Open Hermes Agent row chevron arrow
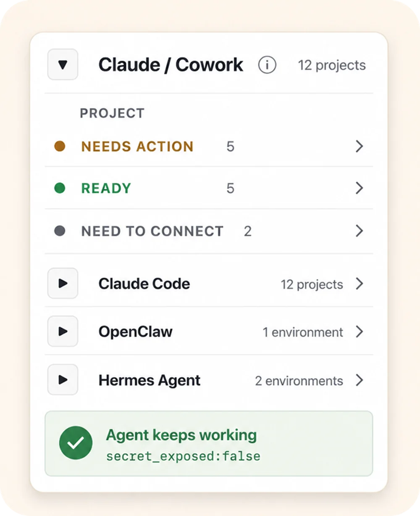The image size is (420, 516). pyautogui.click(x=359, y=380)
